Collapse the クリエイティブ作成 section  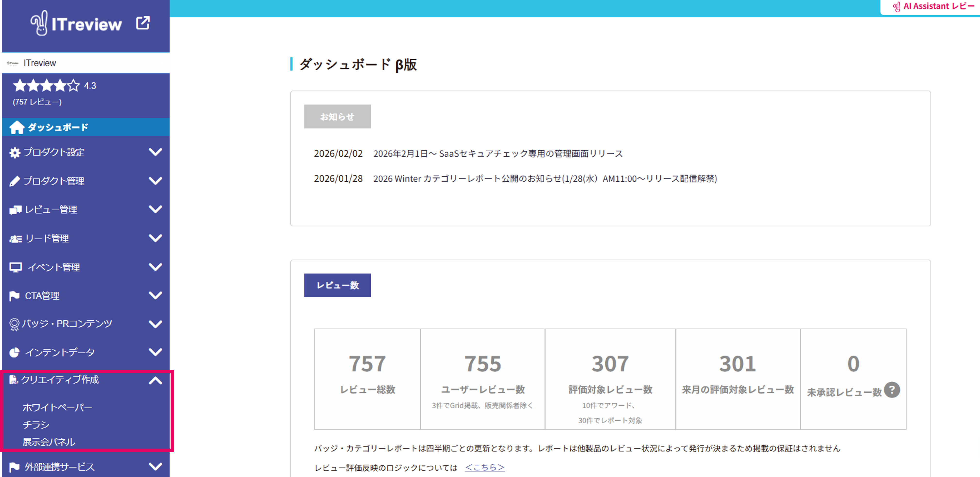pos(155,380)
